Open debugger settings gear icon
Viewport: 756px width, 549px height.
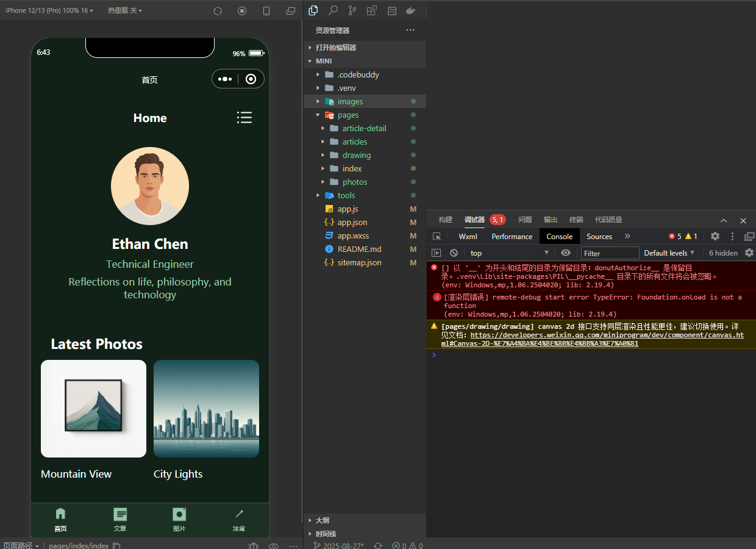click(715, 236)
